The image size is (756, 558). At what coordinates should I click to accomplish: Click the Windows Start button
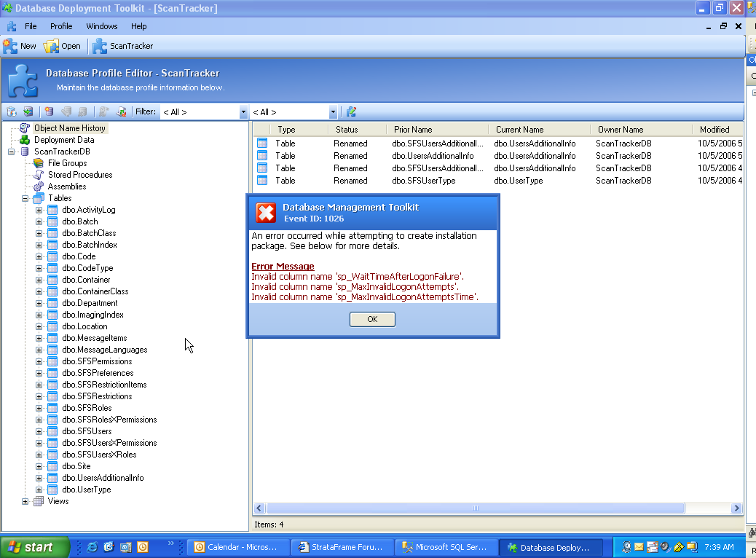coord(34,547)
